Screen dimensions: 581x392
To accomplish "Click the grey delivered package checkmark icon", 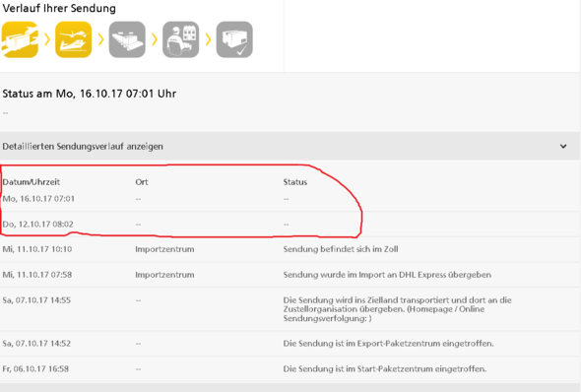I will coord(234,39).
